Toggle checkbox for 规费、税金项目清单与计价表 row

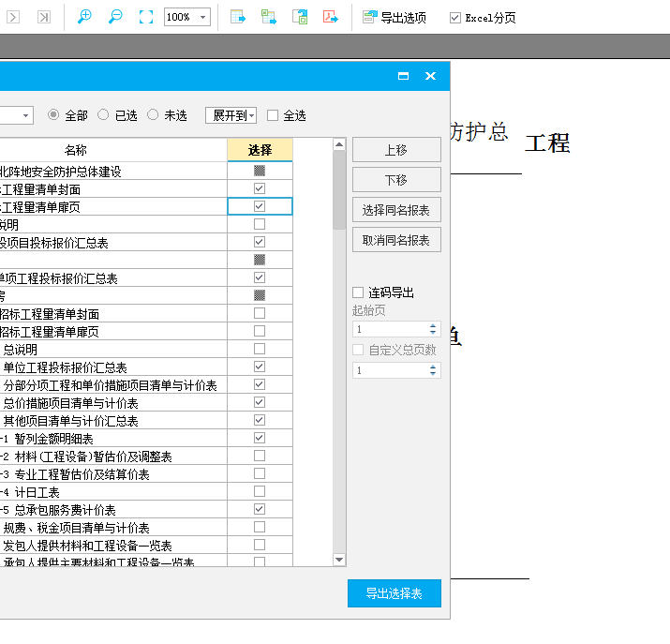point(260,527)
